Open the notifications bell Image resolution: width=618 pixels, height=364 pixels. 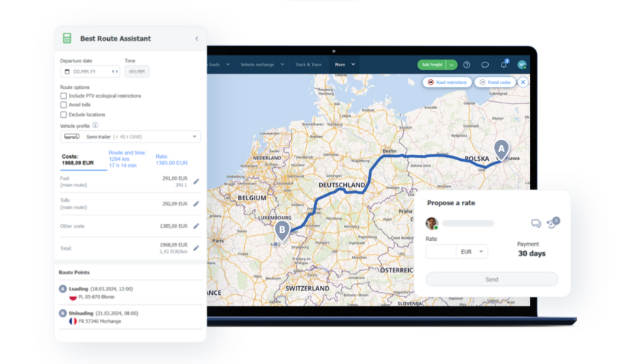[504, 65]
